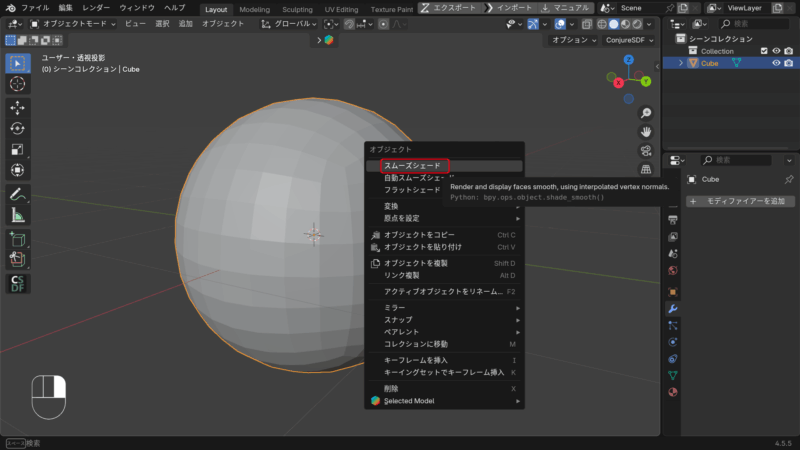Select the Rotate tool in the toolbar
The image size is (800, 450).
(x=18, y=128)
